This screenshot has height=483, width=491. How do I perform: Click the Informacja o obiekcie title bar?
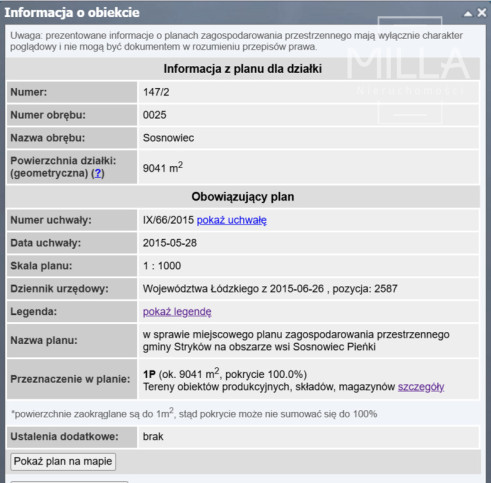233,13
